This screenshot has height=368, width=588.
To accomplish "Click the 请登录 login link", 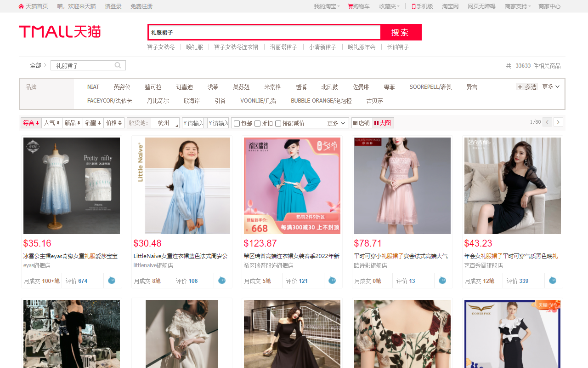I will tap(113, 6).
